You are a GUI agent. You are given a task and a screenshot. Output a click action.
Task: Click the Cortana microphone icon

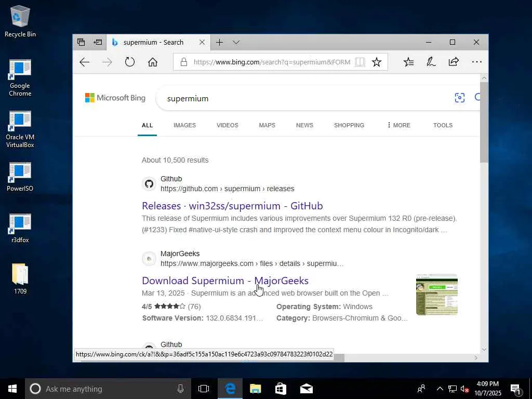pyautogui.click(x=180, y=389)
